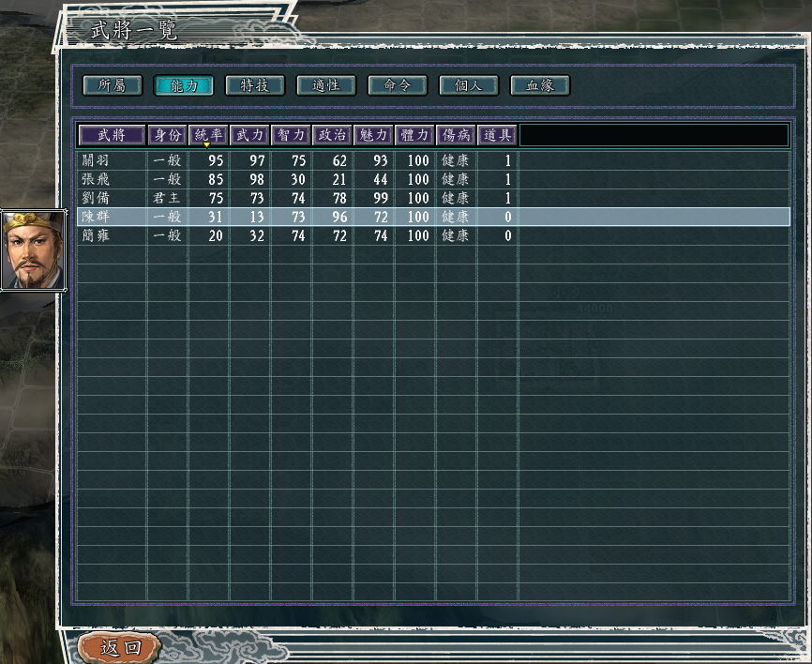Switch to the 所屬 tab
This screenshot has height=664, width=812.
(x=113, y=85)
